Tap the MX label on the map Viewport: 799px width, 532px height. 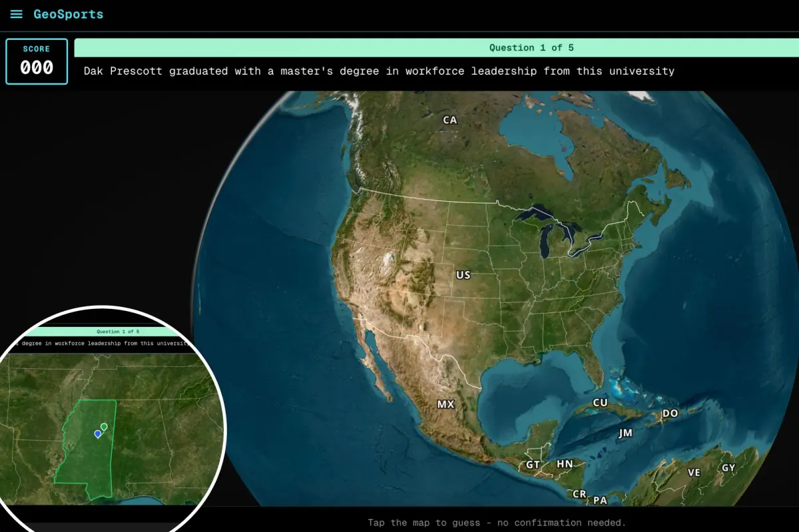[445, 404]
